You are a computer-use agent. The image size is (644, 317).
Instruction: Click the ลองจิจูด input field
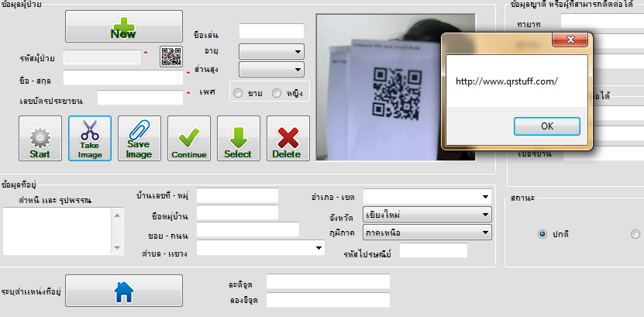[x=328, y=300]
